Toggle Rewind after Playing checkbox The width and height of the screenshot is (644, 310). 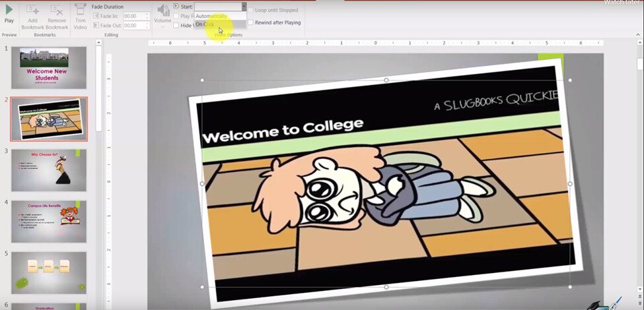[x=250, y=22]
